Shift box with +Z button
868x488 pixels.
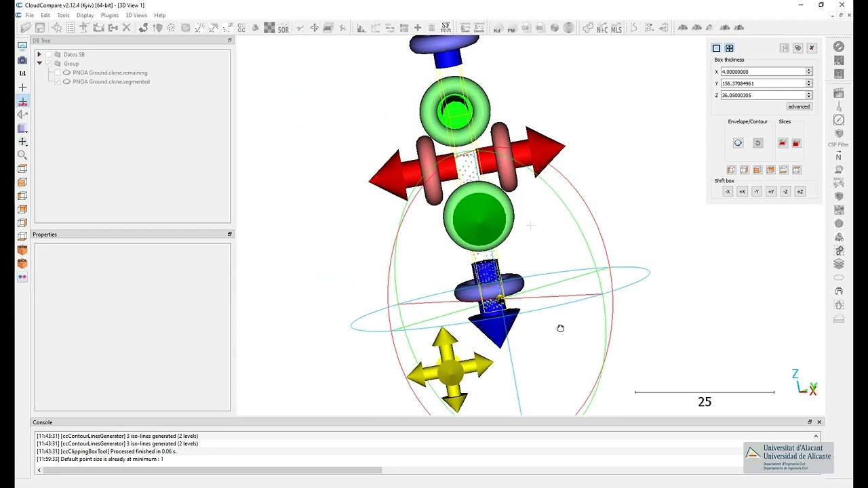(x=800, y=192)
